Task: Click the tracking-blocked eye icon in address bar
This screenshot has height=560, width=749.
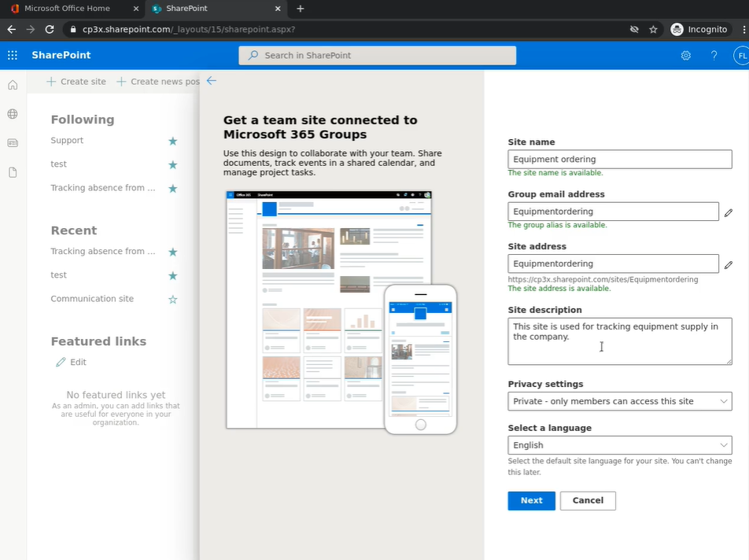Action: coord(634,30)
